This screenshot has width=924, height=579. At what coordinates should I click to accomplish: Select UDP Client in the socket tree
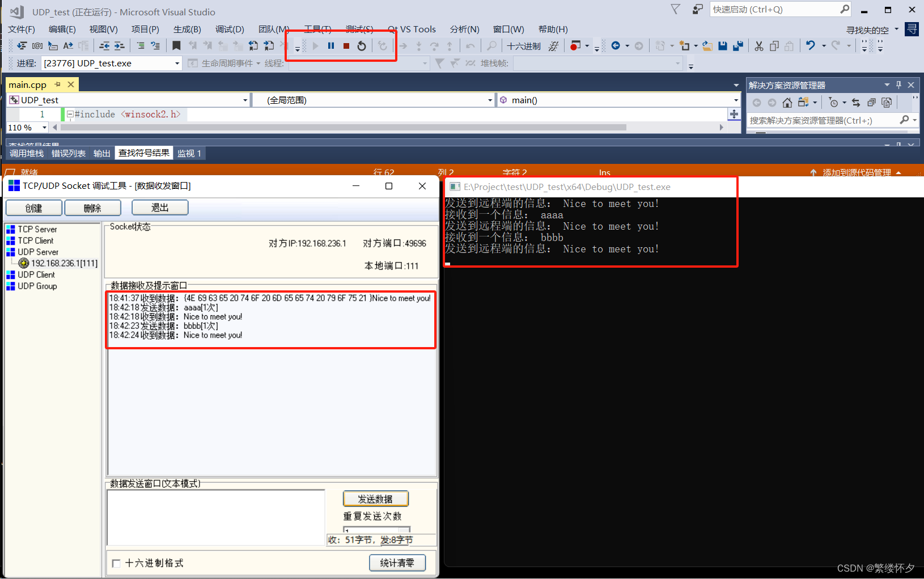(x=36, y=275)
